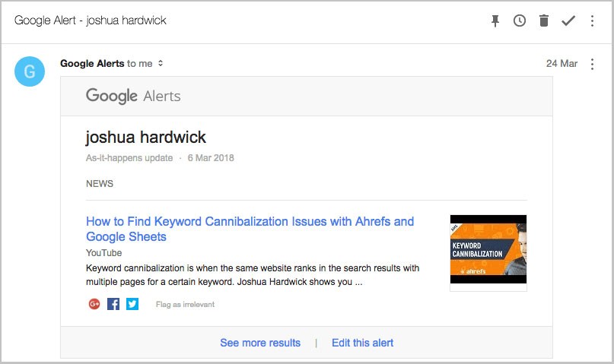
Task: Share the article on Google+
Action: coord(94,304)
